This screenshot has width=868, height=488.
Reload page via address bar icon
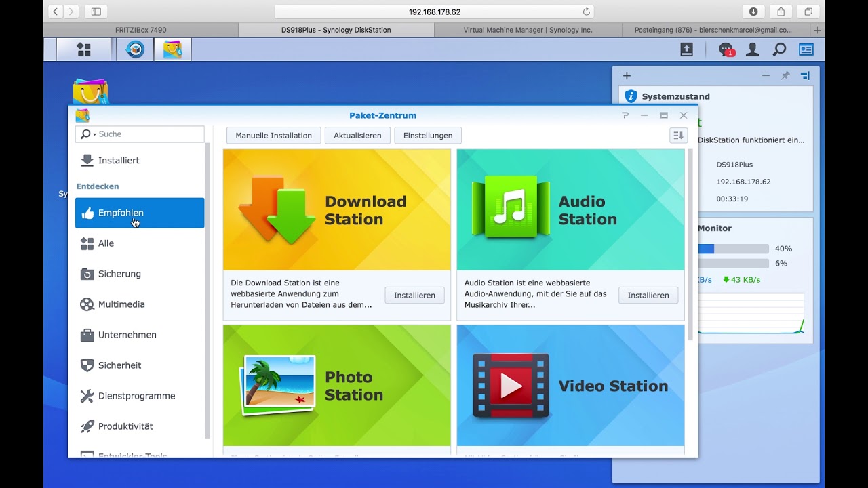[587, 12]
